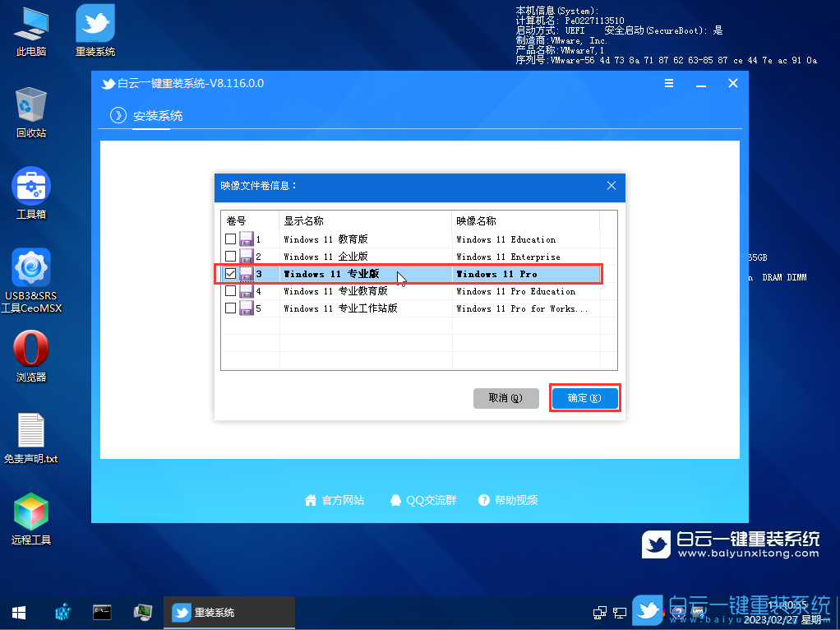840x630 pixels.
Task: Select row text 'Windows 11 教育版'
Action: (x=325, y=239)
